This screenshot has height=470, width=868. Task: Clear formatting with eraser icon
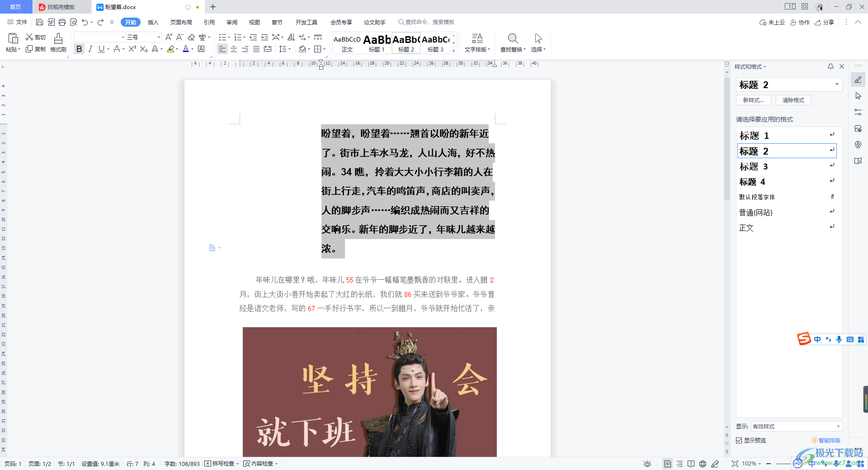pyautogui.click(x=191, y=37)
